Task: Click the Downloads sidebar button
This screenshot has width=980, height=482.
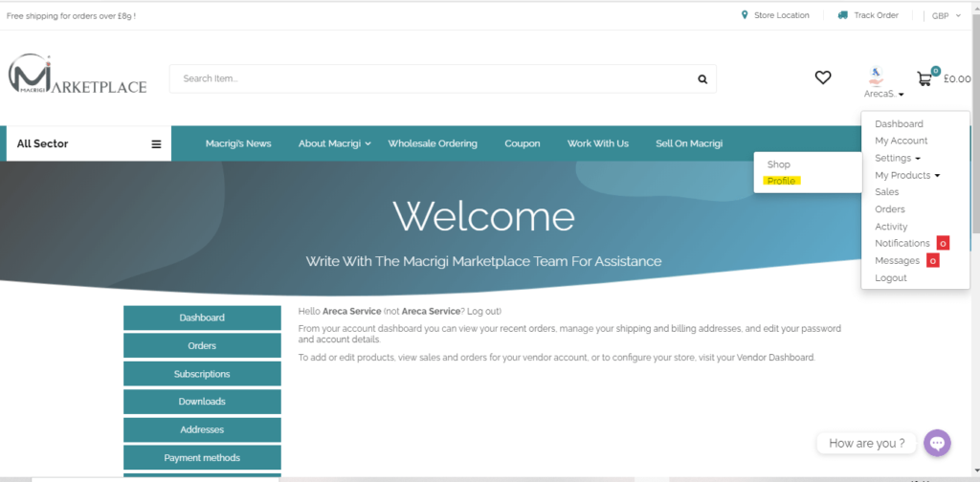Action: coord(202,402)
